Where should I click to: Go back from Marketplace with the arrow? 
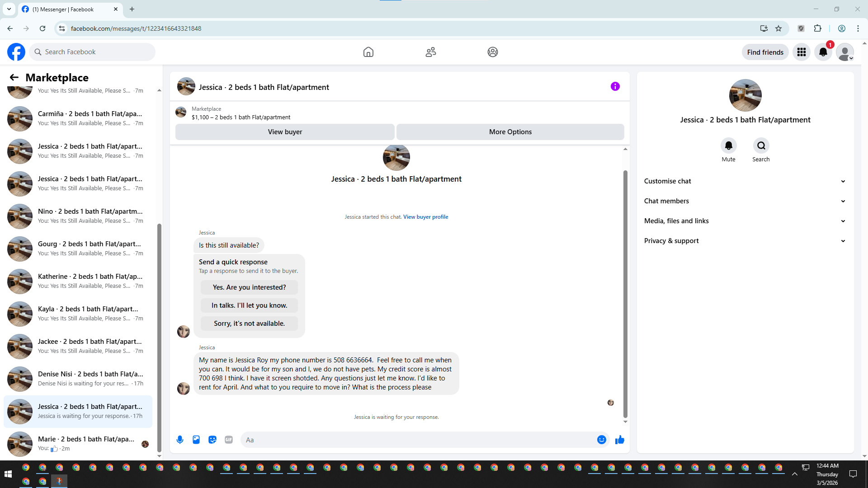(14, 77)
